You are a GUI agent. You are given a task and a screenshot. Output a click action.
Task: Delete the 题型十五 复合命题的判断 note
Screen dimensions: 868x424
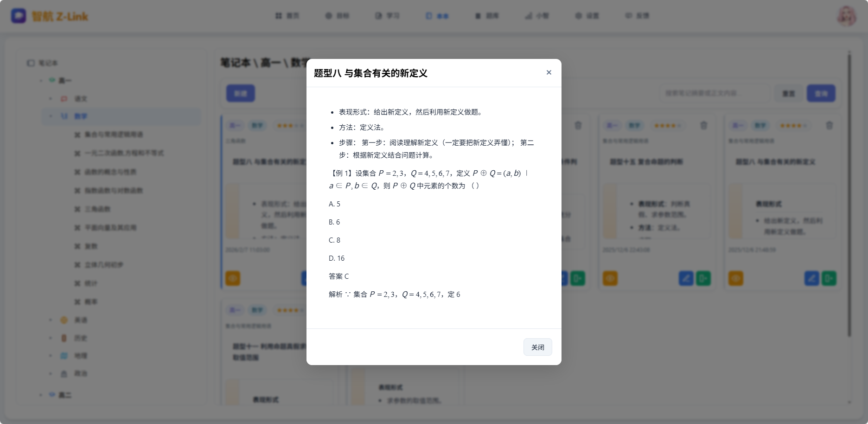click(704, 125)
